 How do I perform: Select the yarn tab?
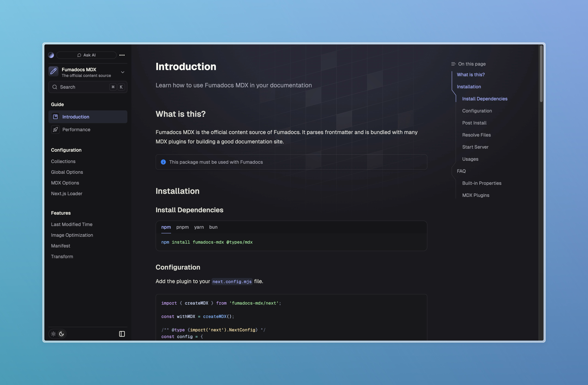pyautogui.click(x=199, y=227)
